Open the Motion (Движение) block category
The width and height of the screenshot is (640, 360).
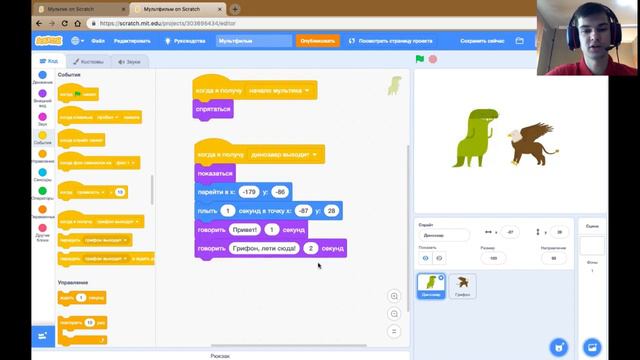42,77
